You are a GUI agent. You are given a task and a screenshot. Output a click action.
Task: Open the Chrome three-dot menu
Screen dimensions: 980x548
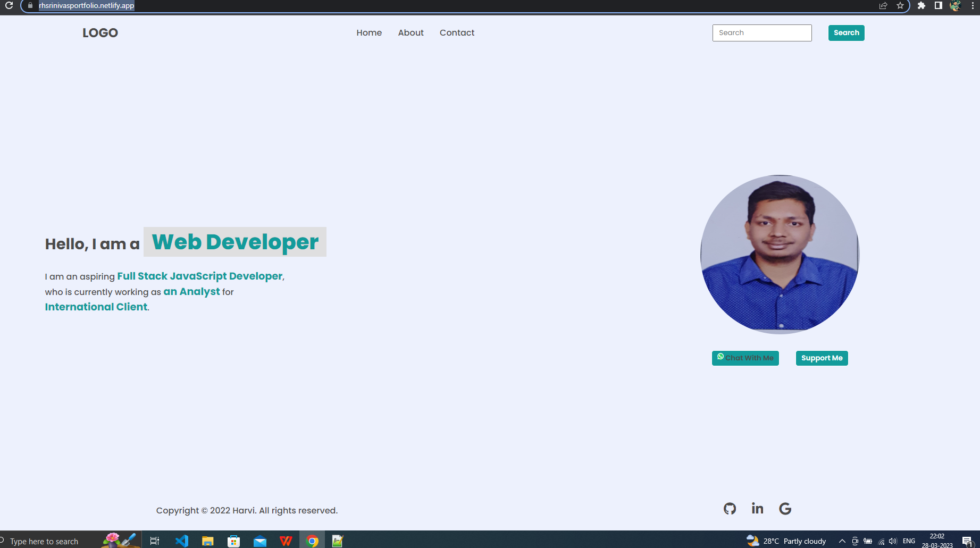[x=974, y=6]
